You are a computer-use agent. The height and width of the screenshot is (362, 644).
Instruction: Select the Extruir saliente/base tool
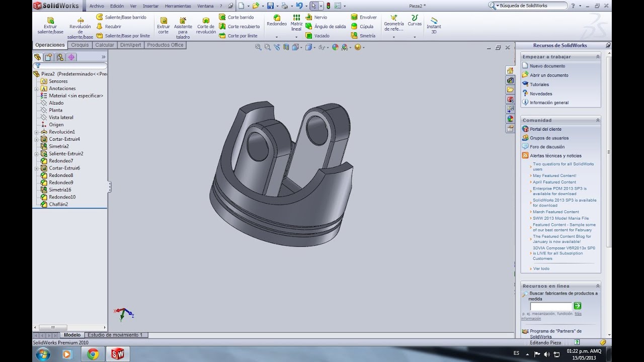[50, 25]
